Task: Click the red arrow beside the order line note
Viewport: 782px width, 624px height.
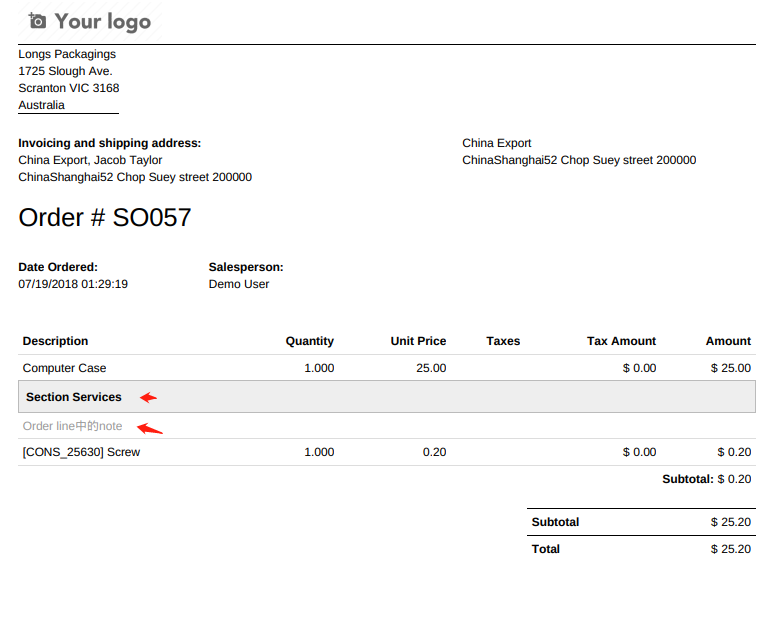Action: (x=149, y=429)
